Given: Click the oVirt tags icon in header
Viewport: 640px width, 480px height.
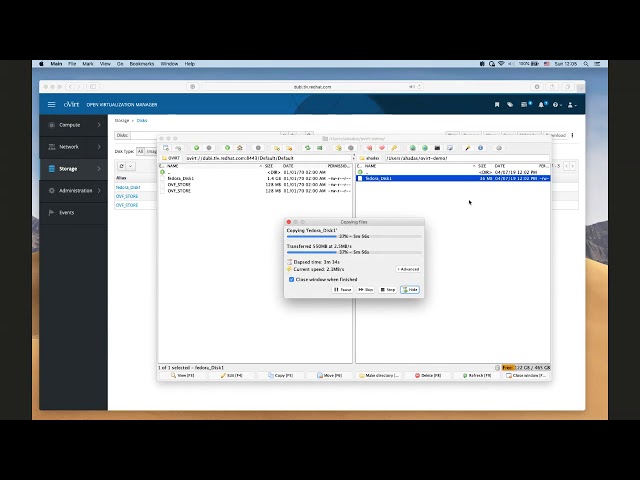Looking at the screenshot, I should 510,104.
